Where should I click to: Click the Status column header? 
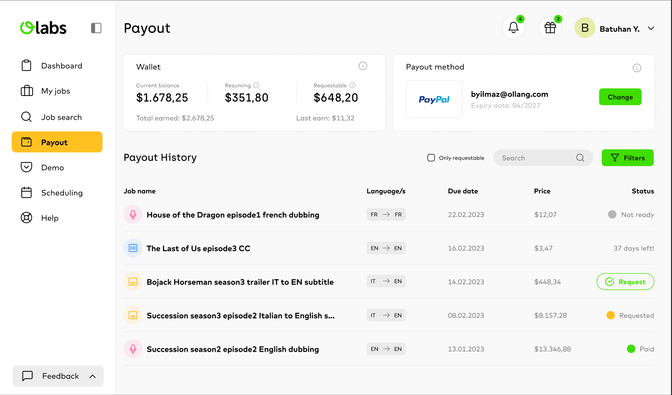point(643,191)
